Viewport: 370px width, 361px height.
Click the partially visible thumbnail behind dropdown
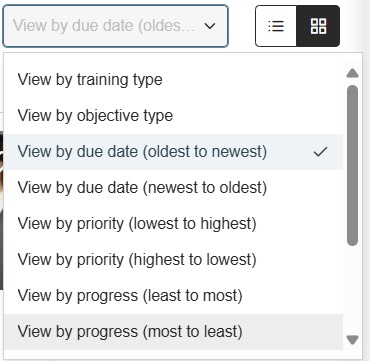click(x=1, y=210)
